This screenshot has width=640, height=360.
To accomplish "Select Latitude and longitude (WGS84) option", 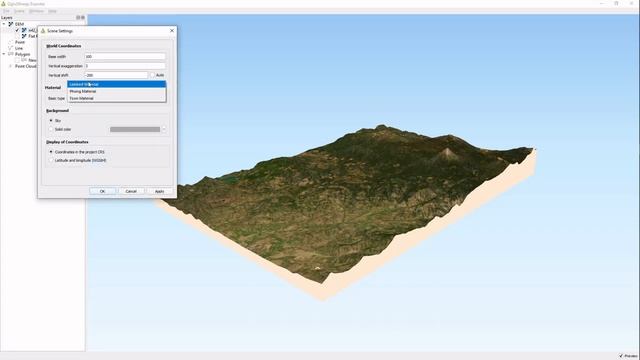I will click(51, 160).
